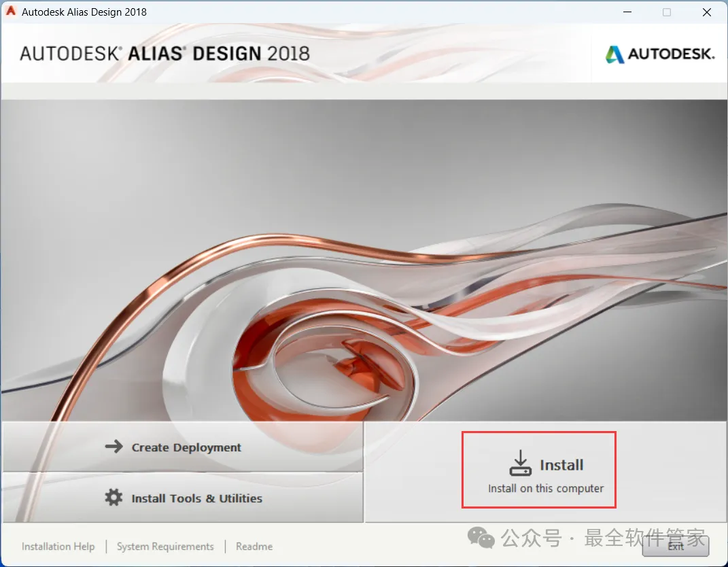728x567 pixels.
Task: Click the Autodesk title bar app icon
Action: pos(10,12)
